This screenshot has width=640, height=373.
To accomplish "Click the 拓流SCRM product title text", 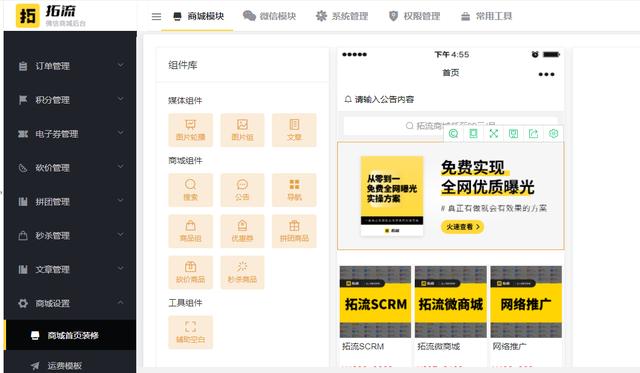I will (x=363, y=346).
